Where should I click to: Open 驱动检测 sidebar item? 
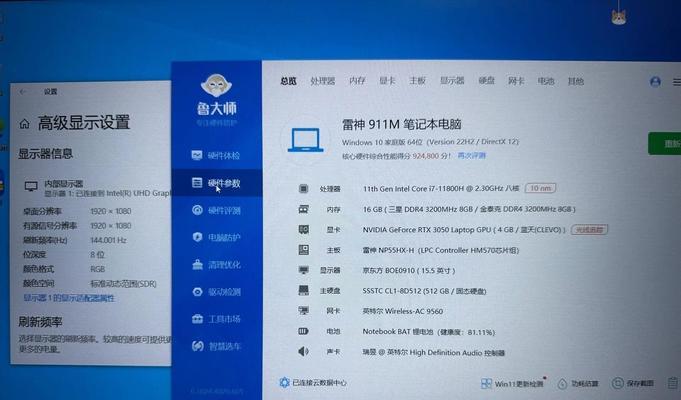click(x=216, y=292)
